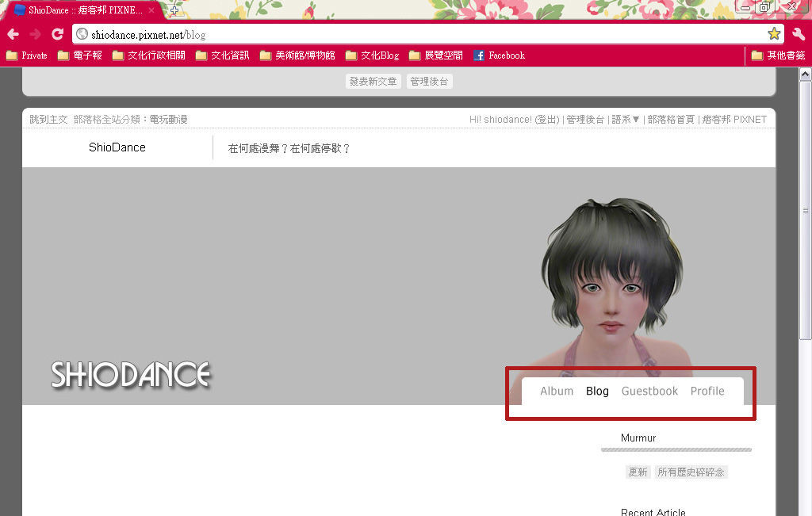
Task: Open a new tab with the plus button
Action: [x=174, y=10]
